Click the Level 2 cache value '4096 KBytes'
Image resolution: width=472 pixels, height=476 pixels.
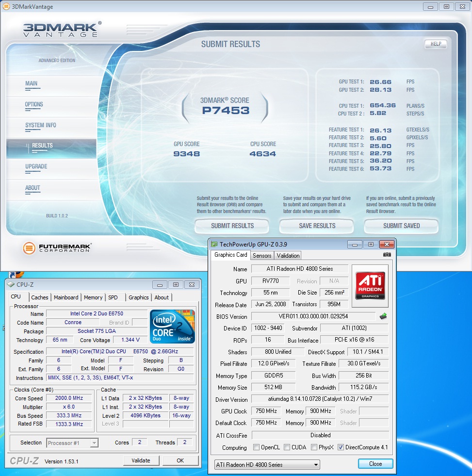tap(146, 415)
